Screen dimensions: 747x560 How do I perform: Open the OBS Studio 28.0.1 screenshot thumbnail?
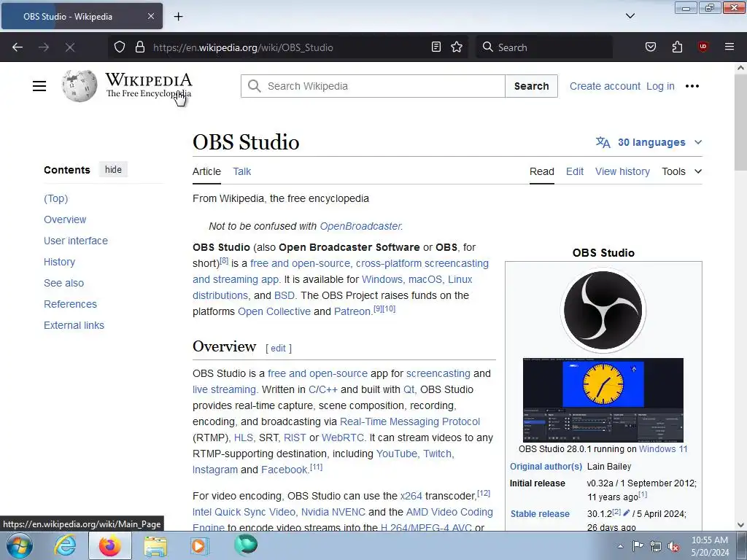coord(603,400)
